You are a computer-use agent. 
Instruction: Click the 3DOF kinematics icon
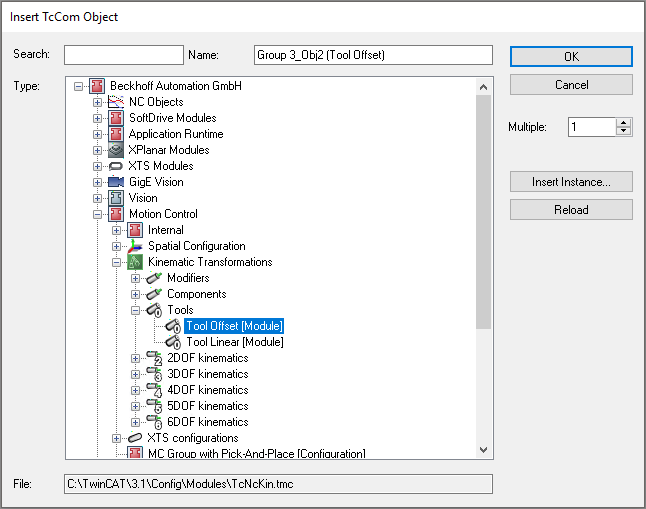click(x=154, y=374)
